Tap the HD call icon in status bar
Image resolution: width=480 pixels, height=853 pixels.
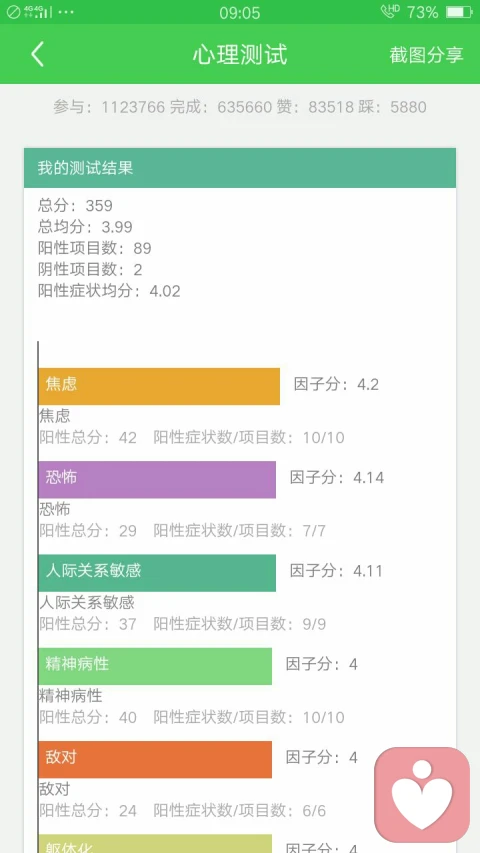click(390, 11)
